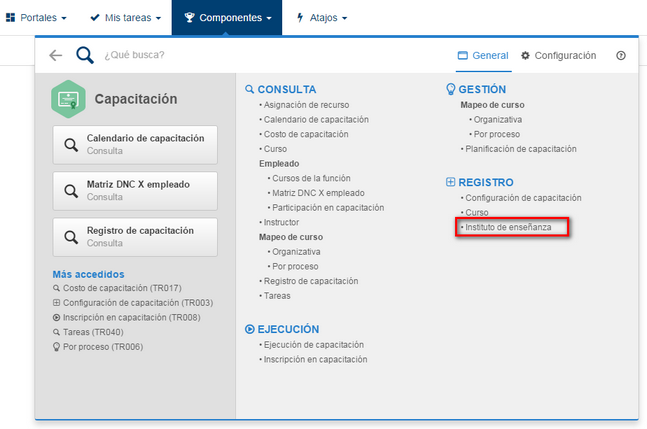Select Participación en capacitación
647x429 pixels.
[328, 207]
